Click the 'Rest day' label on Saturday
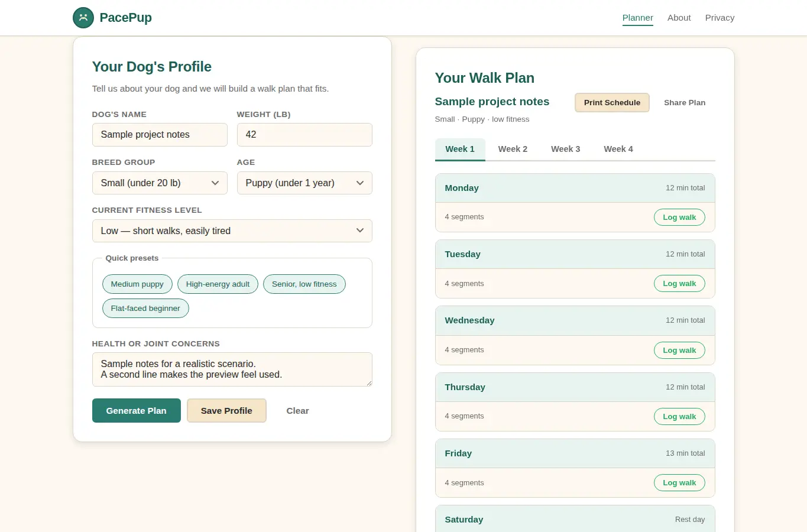This screenshot has height=532, width=807. [x=690, y=520]
